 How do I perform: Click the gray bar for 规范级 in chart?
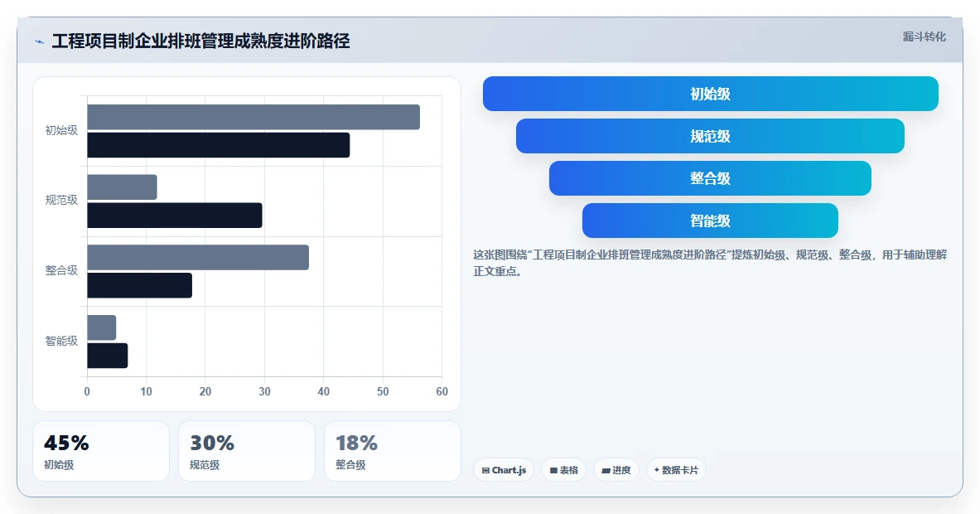point(122,187)
